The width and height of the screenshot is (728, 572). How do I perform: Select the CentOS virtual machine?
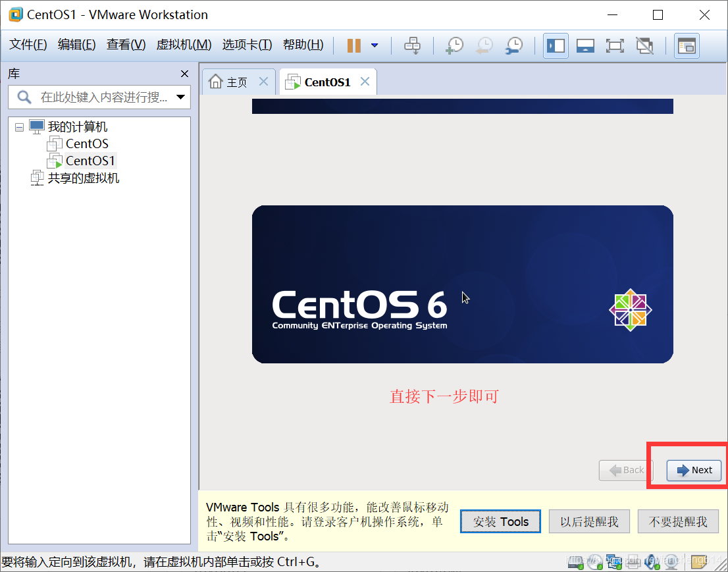click(x=87, y=144)
